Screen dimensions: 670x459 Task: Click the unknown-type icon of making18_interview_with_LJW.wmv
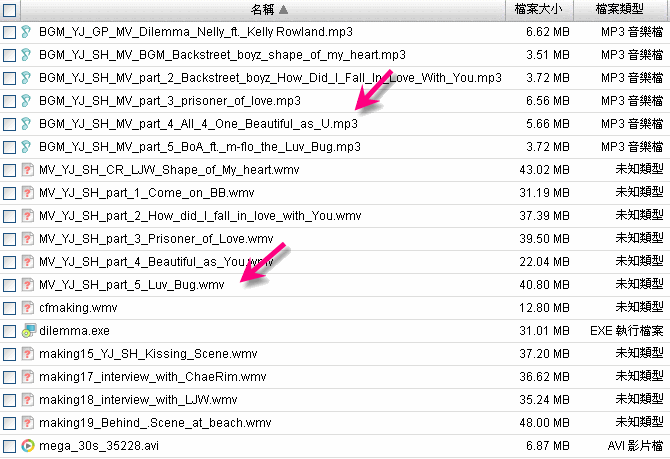[27, 400]
